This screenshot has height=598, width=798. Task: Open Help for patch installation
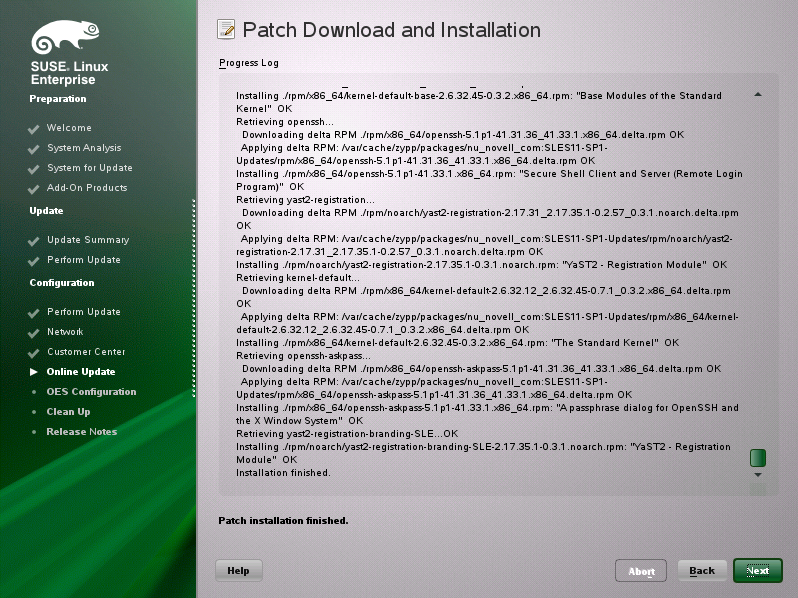click(239, 571)
